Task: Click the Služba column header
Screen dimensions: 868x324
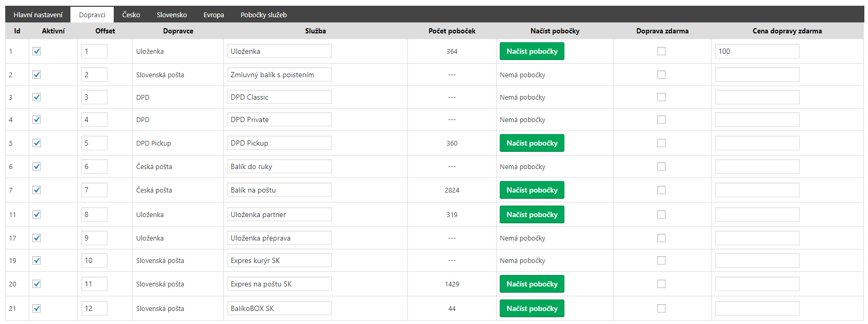Action: (316, 31)
